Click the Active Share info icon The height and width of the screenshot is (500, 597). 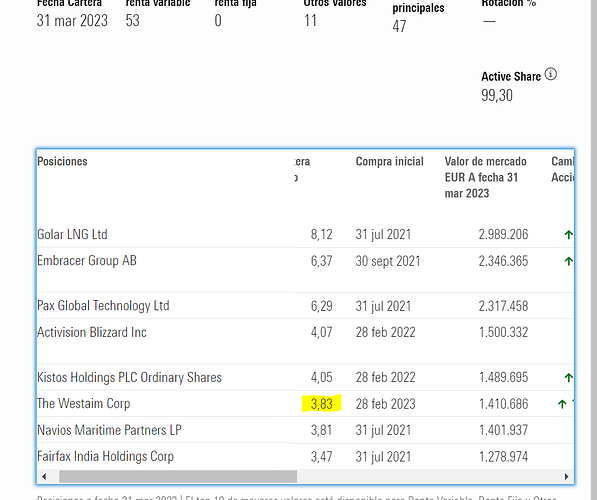(x=551, y=74)
